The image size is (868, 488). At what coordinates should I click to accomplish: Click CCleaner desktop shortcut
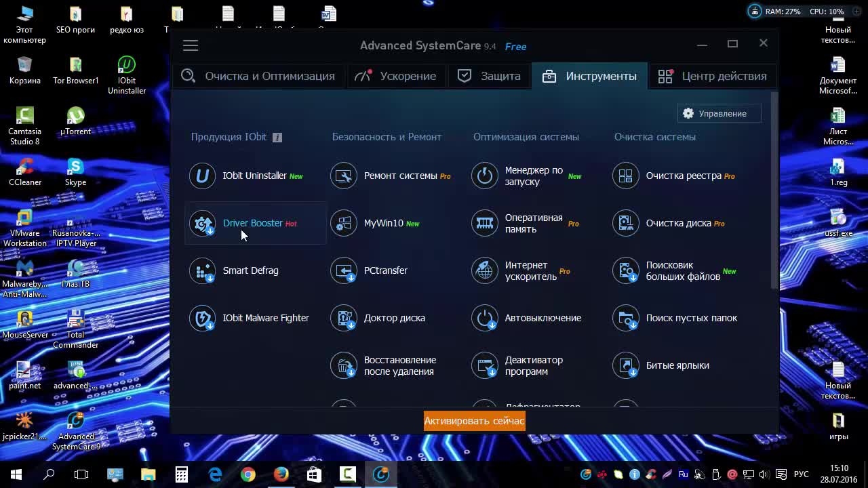click(25, 171)
